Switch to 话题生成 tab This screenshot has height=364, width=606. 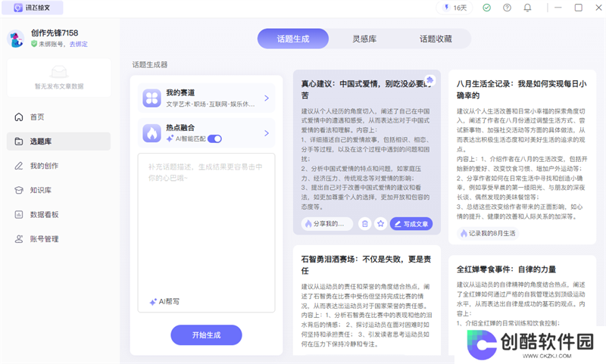293,39
